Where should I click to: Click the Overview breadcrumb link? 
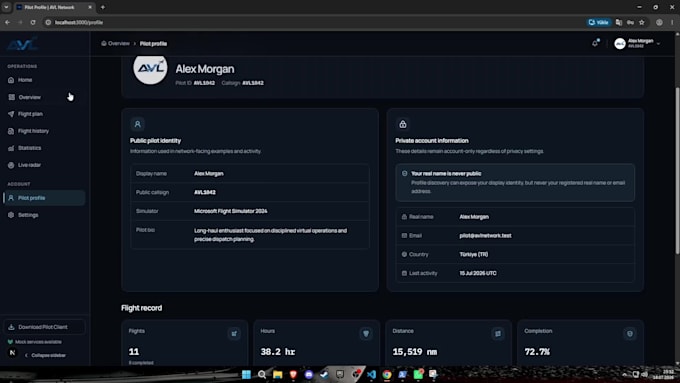point(115,43)
